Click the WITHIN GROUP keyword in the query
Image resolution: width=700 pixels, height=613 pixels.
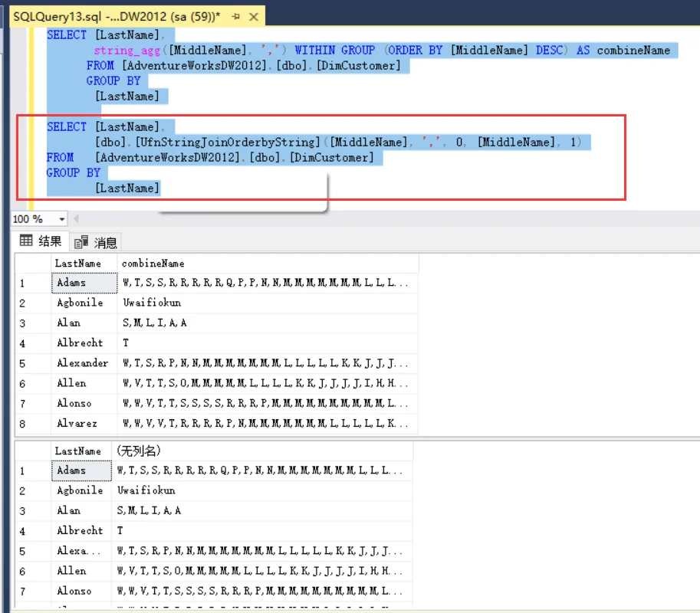[335, 51]
